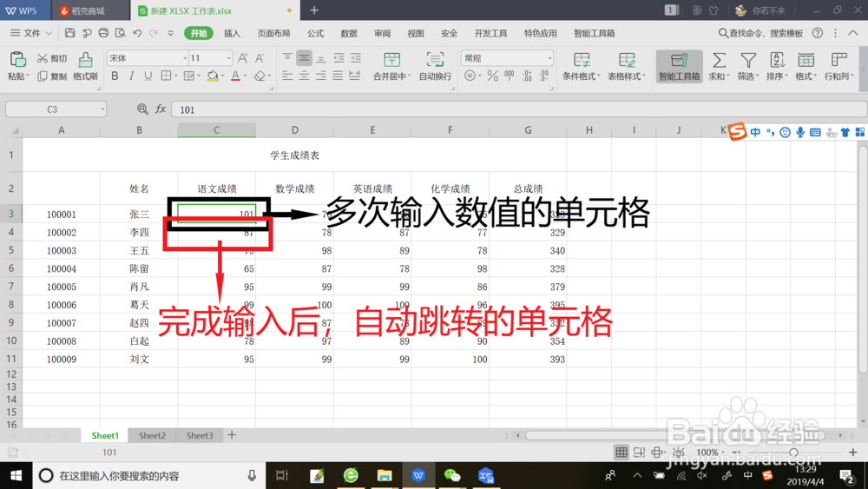Click the Redo arrow icon
The width and height of the screenshot is (868, 489).
click(154, 33)
